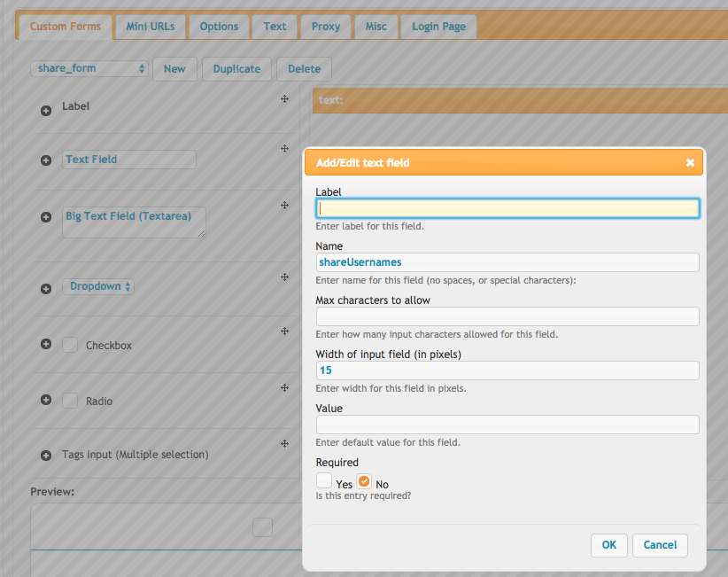728x577 pixels.
Task: Click the Delete form button
Action: [x=304, y=69]
